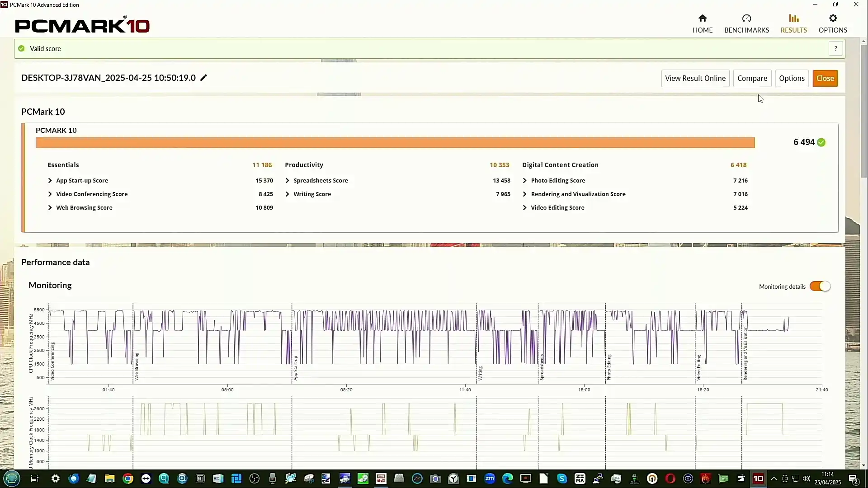Open result Options button
Screen dimensions: 868x488
point(792,78)
